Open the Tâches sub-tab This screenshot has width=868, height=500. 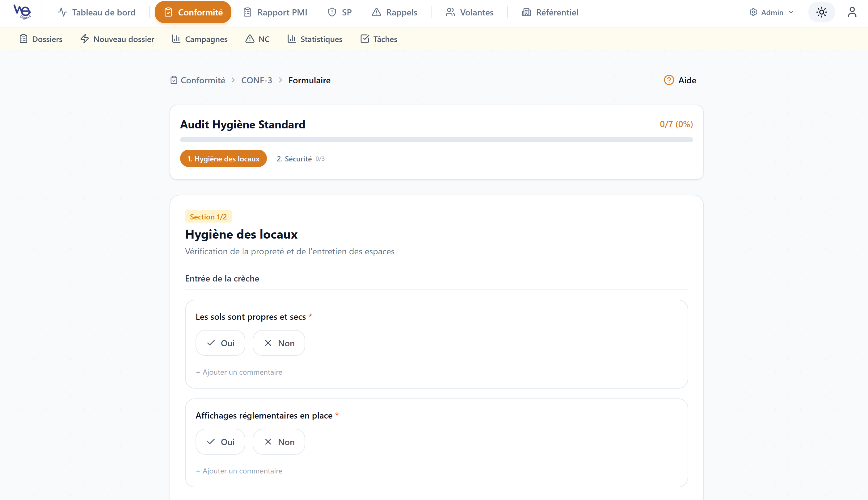click(x=379, y=39)
